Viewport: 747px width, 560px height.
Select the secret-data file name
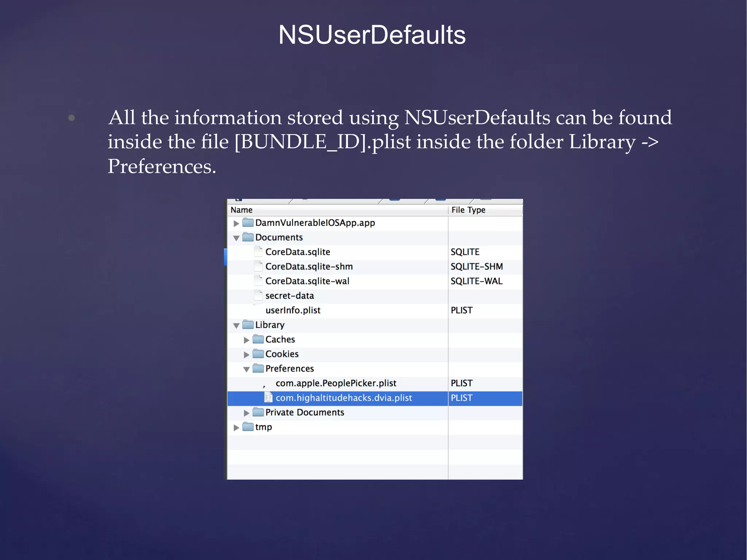click(290, 296)
